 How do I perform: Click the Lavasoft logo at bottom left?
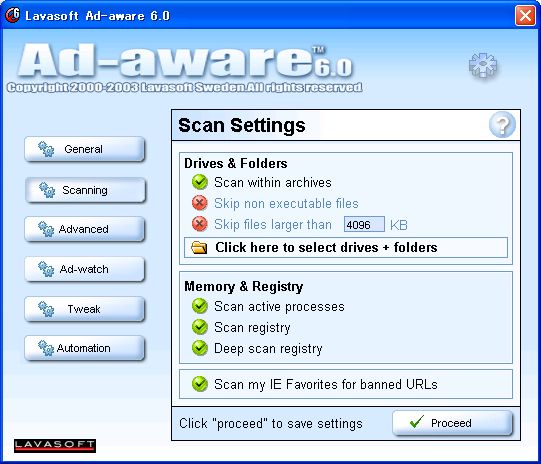point(55,445)
